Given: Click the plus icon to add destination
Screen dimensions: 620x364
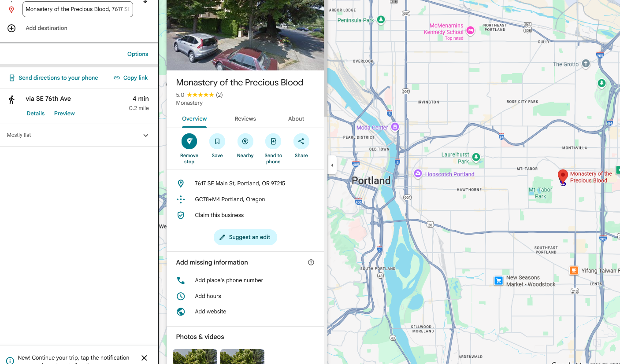Looking at the screenshot, I should (11, 28).
